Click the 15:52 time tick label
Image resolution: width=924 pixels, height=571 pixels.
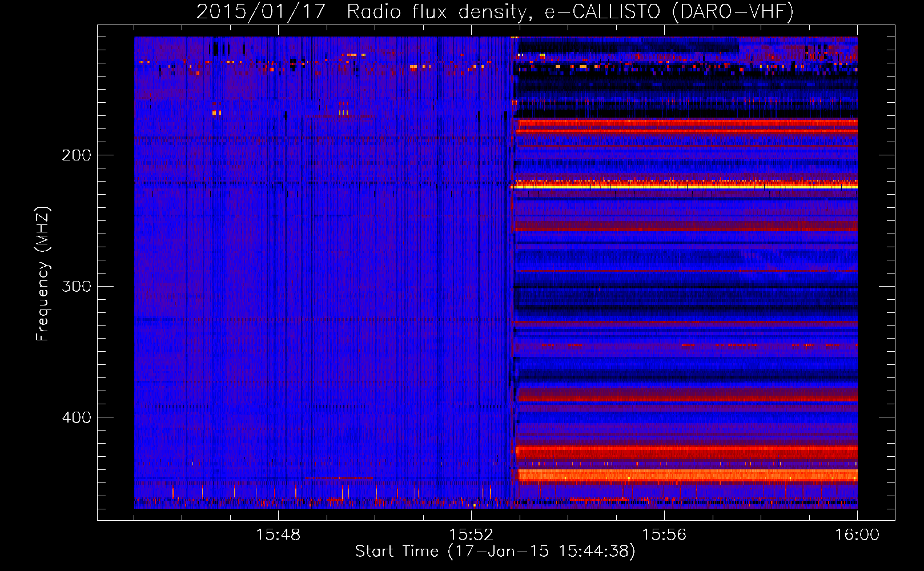(x=471, y=535)
